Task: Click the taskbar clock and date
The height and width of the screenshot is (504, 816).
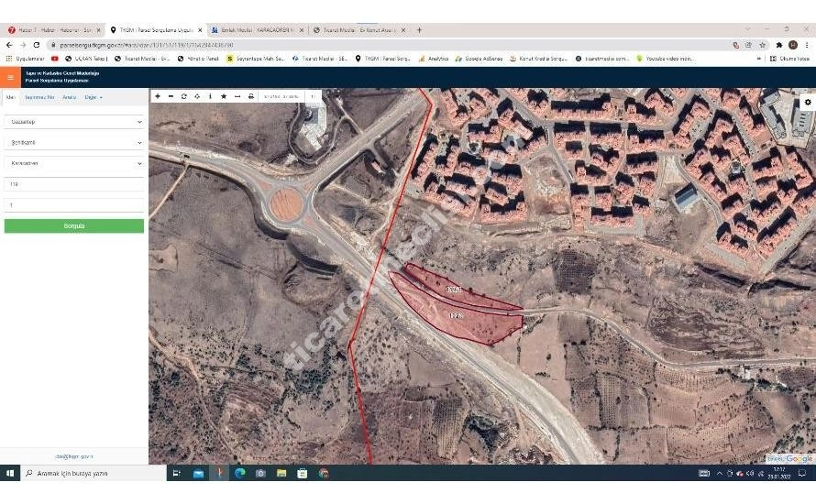Action: (778, 474)
